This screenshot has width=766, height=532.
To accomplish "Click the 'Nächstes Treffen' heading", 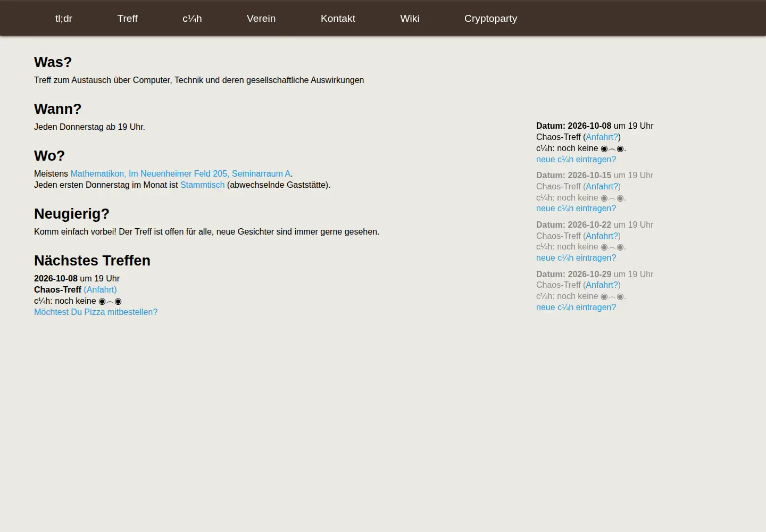I will click(x=92, y=261).
